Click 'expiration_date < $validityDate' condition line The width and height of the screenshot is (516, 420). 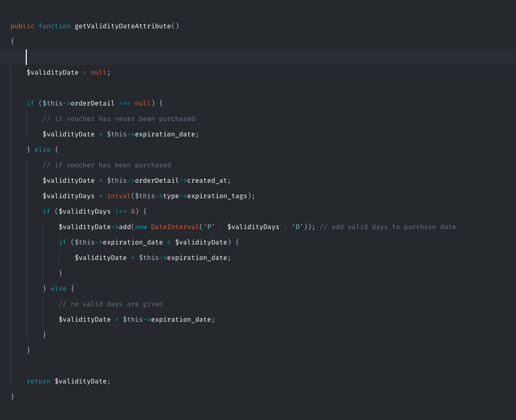[x=149, y=242]
